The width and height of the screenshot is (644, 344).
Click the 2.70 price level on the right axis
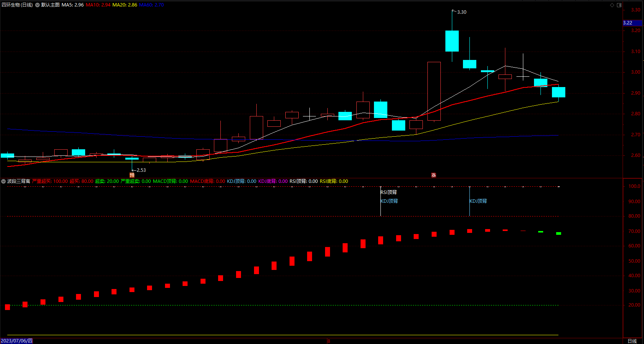(636, 135)
